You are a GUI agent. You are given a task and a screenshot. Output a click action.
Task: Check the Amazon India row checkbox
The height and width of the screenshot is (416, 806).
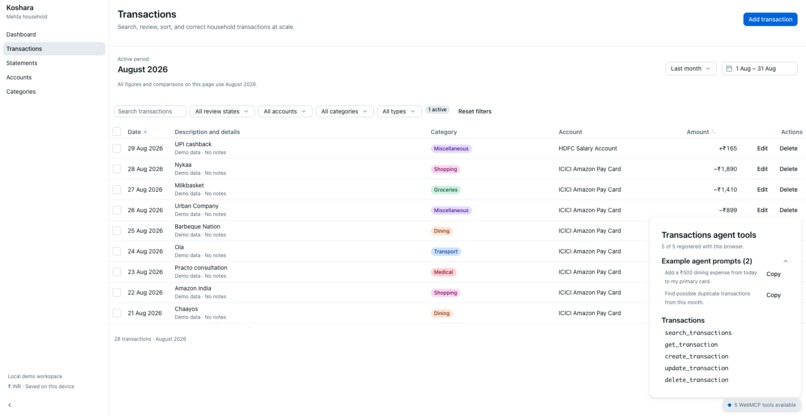(x=117, y=292)
